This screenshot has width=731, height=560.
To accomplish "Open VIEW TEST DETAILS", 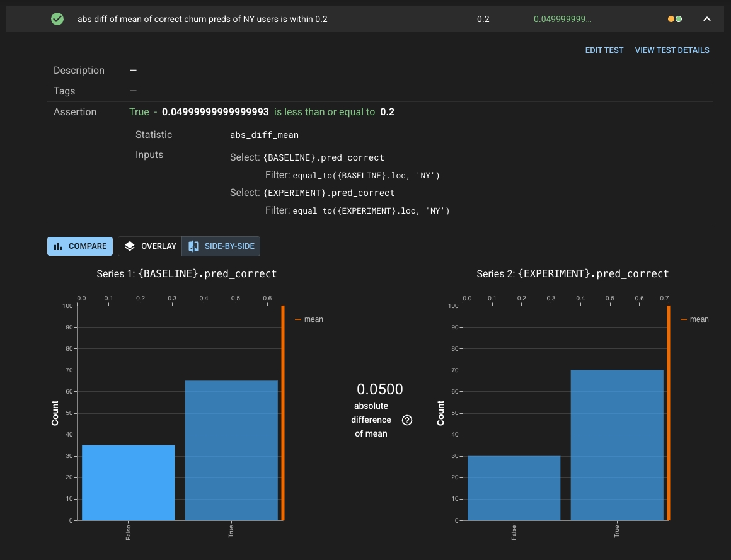I will [672, 50].
